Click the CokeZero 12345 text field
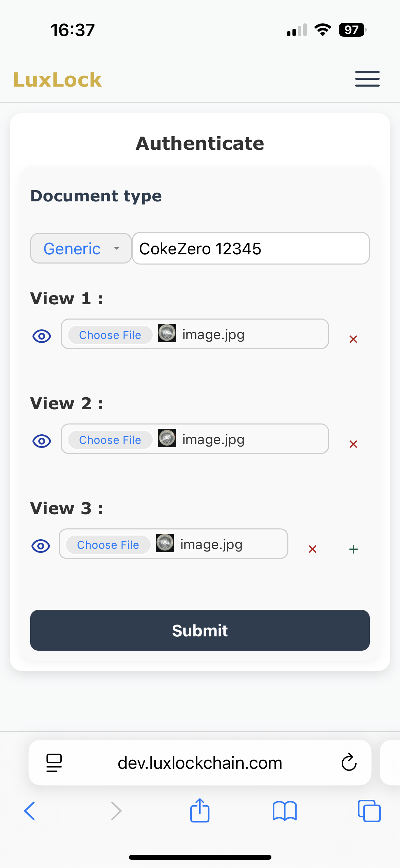Image resolution: width=400 pixels, height=868 pixels. point(250,249)
